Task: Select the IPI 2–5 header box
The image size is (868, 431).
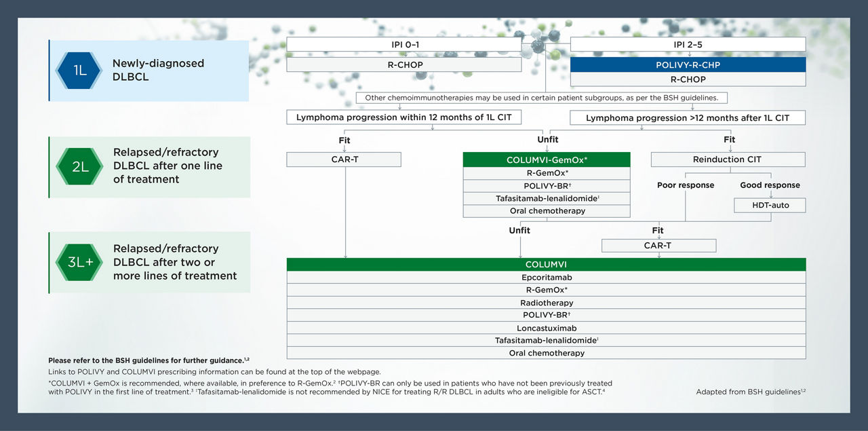Action: tap(688, 45)
